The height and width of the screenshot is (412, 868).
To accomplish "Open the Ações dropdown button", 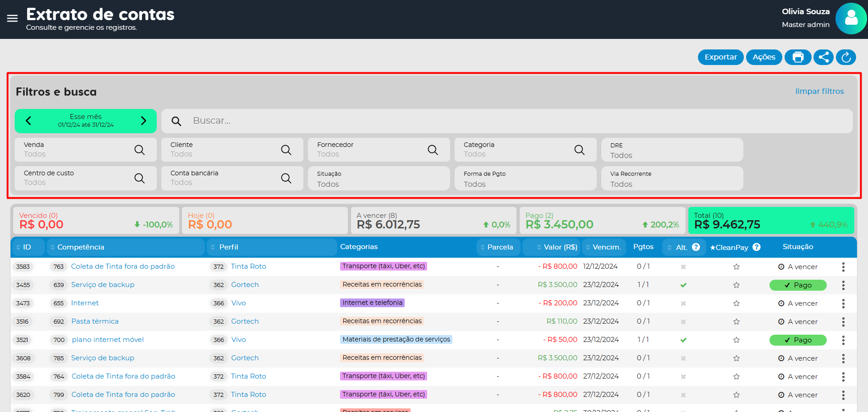I will coord(764,57).
